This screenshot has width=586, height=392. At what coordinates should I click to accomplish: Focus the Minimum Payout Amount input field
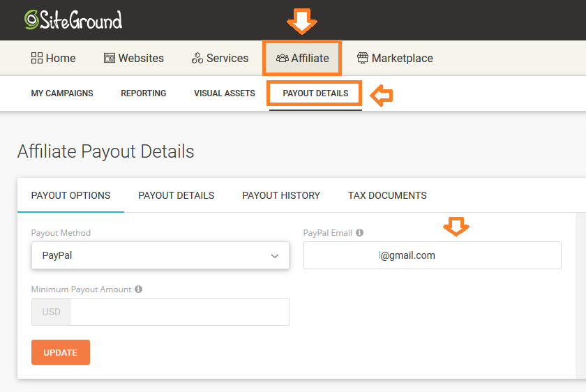click(x=180, y=312)
